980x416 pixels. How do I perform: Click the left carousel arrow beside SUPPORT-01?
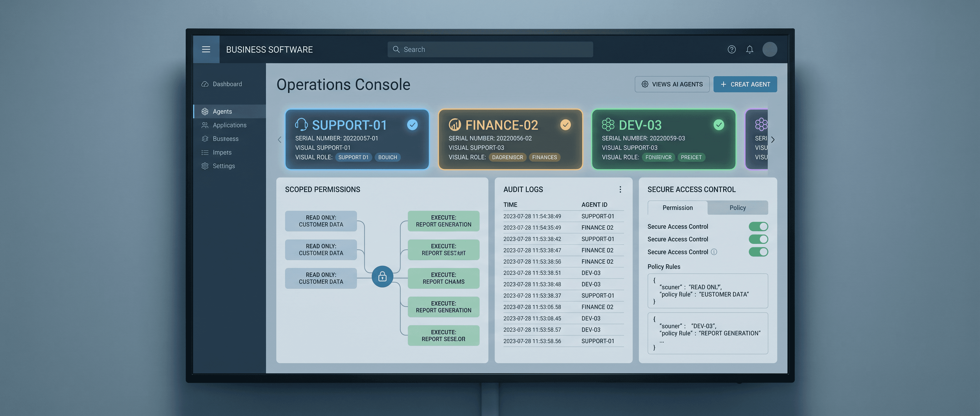[280, 139]
